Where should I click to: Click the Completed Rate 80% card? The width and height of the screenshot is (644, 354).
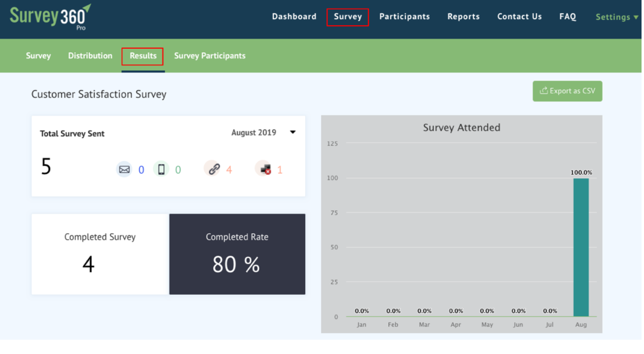coord(237,254)
